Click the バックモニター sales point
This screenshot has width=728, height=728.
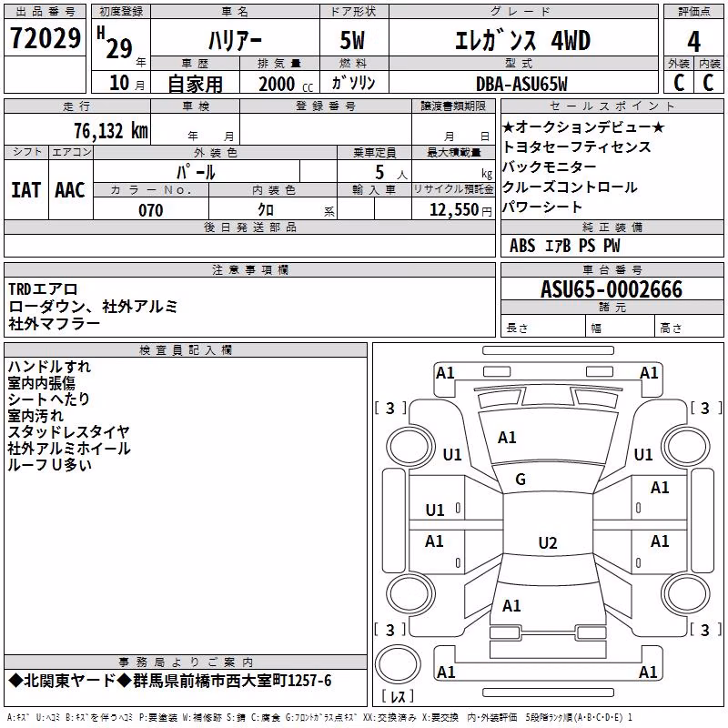coord(550,167)
